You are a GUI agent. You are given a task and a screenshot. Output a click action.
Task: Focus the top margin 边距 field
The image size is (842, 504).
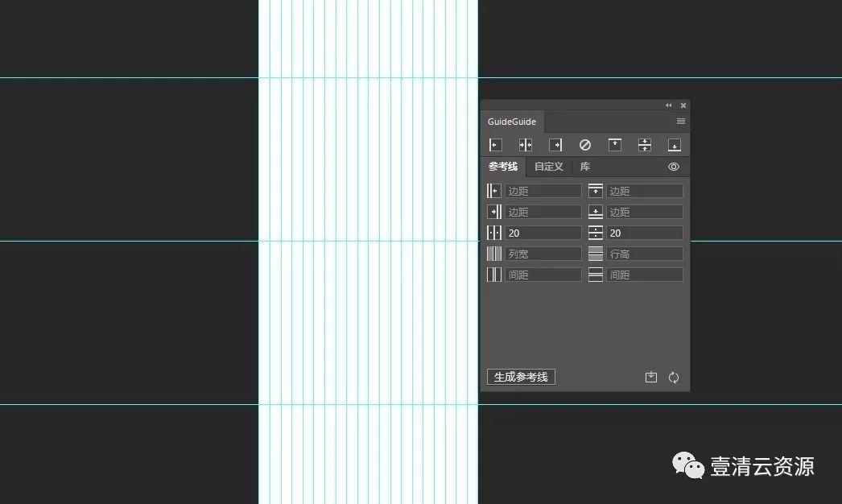coord(645,191)
